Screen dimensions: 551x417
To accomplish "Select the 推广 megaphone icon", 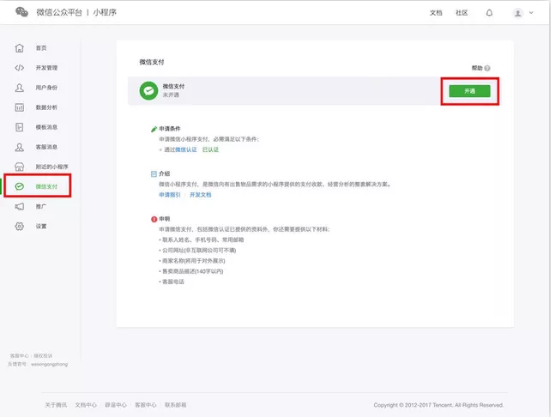I will click(x=19, y=206).
